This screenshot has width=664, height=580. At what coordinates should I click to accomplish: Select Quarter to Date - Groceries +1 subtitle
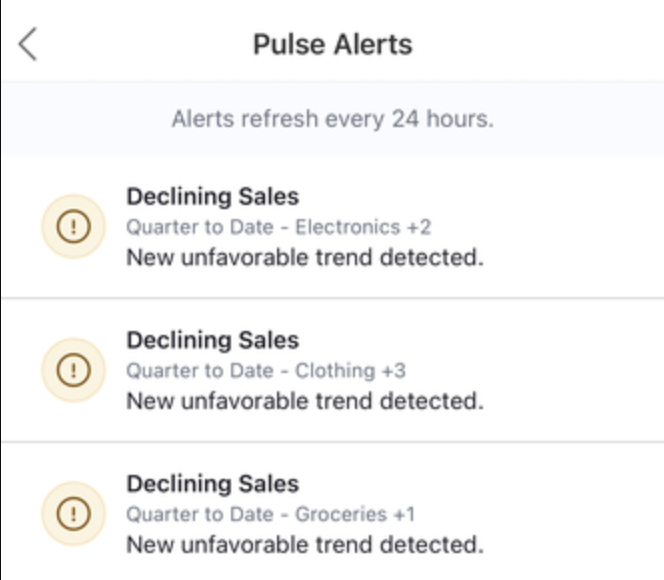(x=270, y=515)
